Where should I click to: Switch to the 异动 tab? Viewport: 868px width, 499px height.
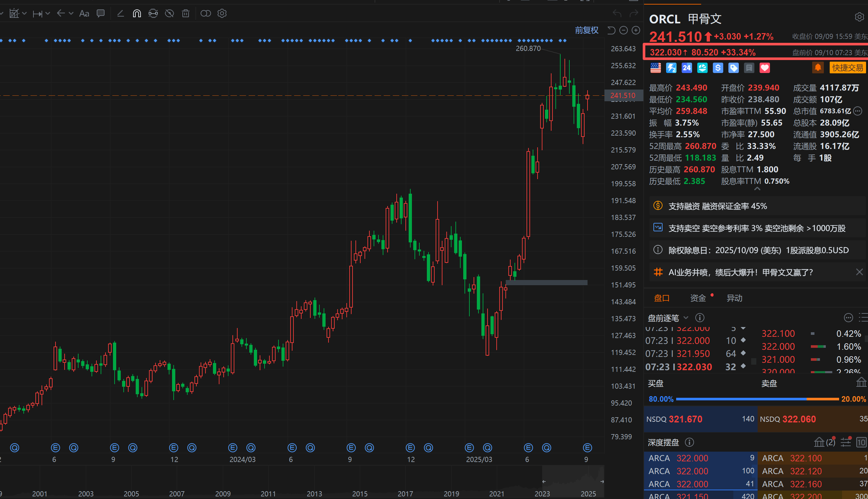734,298
